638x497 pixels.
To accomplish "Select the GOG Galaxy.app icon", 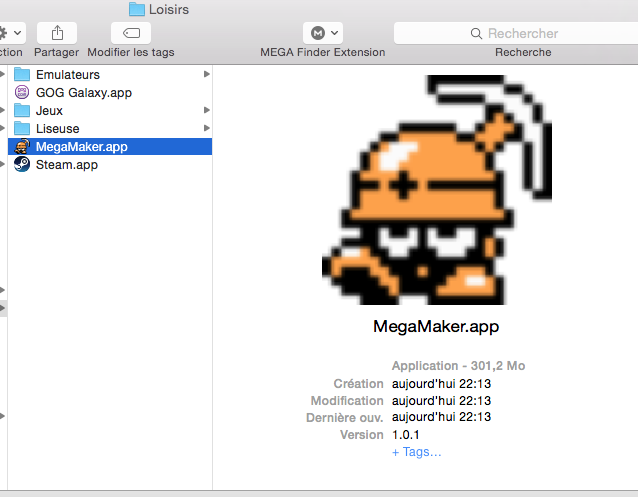I will (x=22, y=92).
